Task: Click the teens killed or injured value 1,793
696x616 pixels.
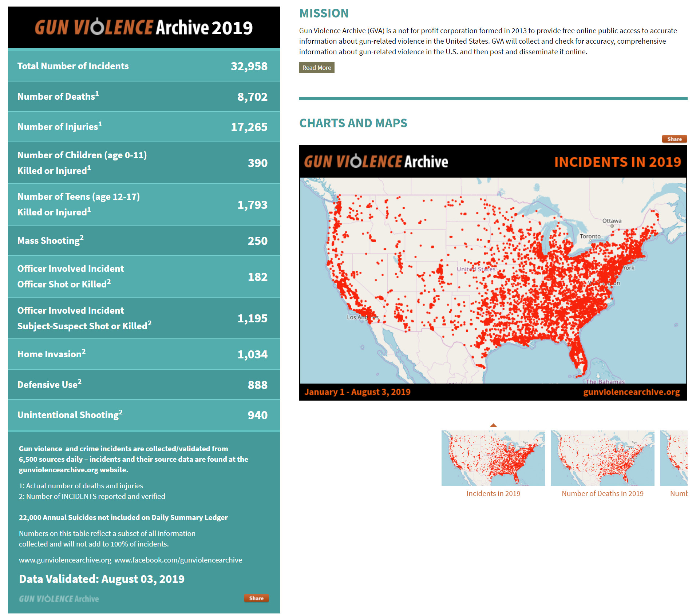Action: tap(252, 205)
